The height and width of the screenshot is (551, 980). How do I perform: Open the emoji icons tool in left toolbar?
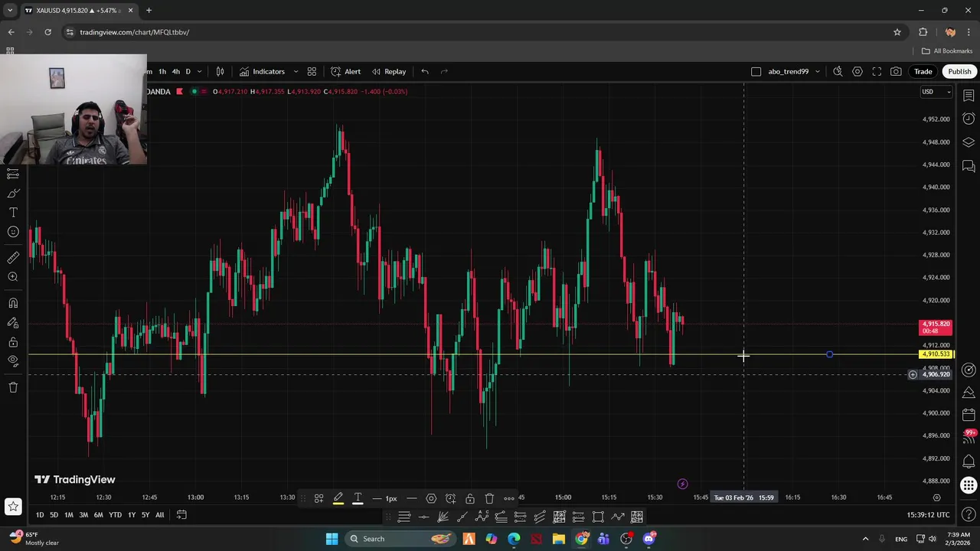[x=13, y=232]
